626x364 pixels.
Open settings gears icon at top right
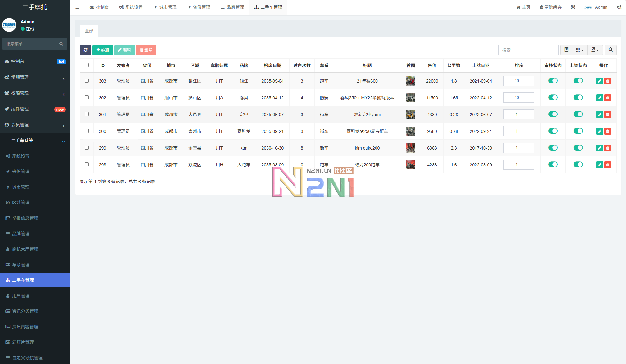click(619, 7)
